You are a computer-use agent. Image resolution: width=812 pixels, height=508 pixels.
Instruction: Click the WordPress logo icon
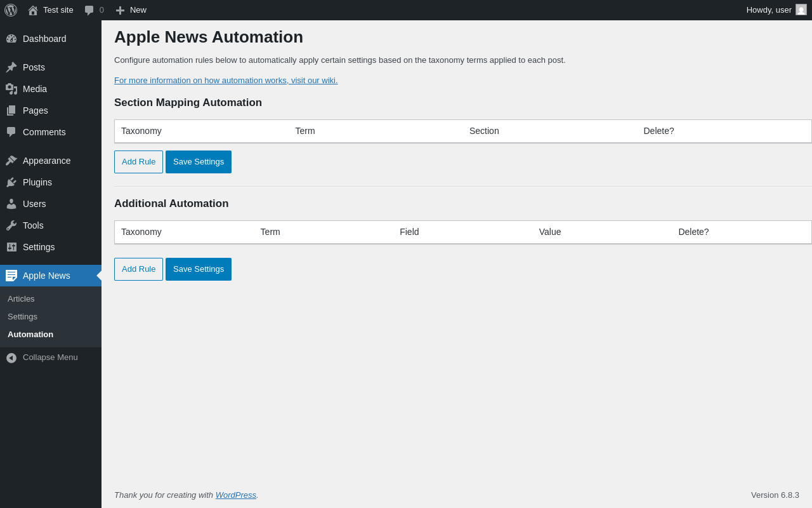(x=11, y=10)
